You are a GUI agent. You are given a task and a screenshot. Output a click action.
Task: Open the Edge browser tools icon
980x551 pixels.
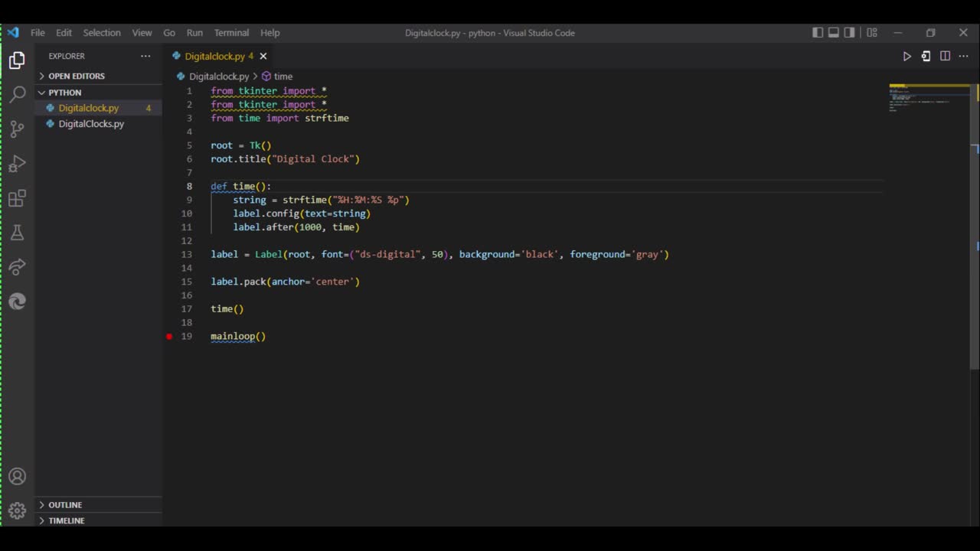pyautogui.click(x=17, y=302)
